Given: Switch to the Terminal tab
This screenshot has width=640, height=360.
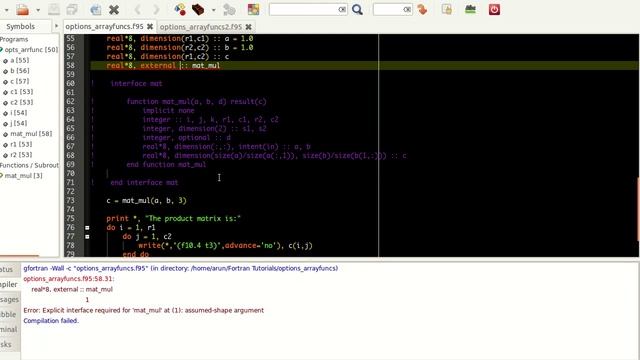Looking at the screenshot, I should click(x=9, y=329).
